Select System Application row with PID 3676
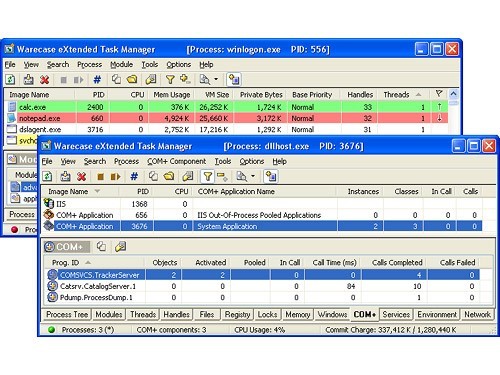The image size is (500, 375). pos(262,226)
